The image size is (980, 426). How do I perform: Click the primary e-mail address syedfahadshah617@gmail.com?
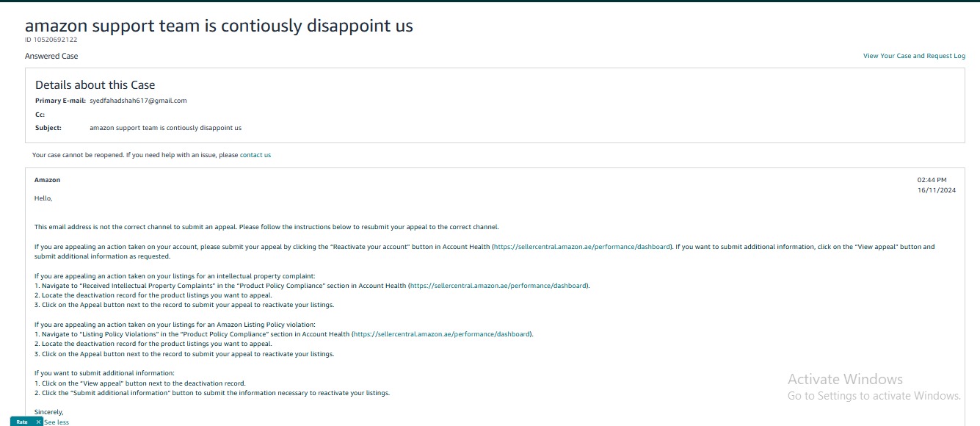(138, 101)
